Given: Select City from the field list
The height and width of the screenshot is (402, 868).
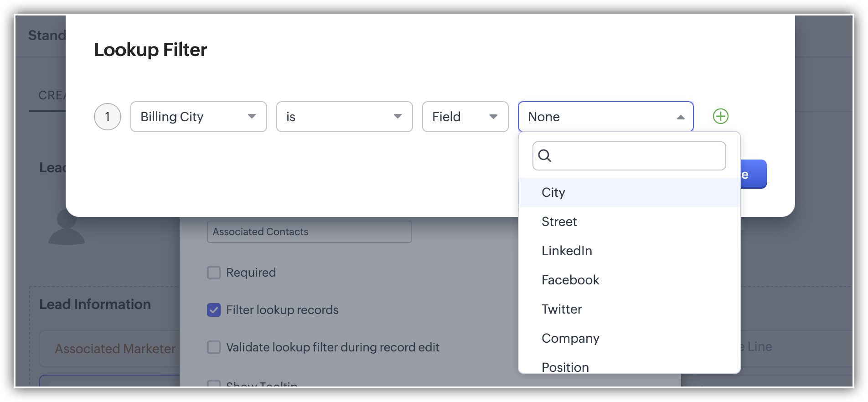Looking at the screenshot, I should coord(553,192).
